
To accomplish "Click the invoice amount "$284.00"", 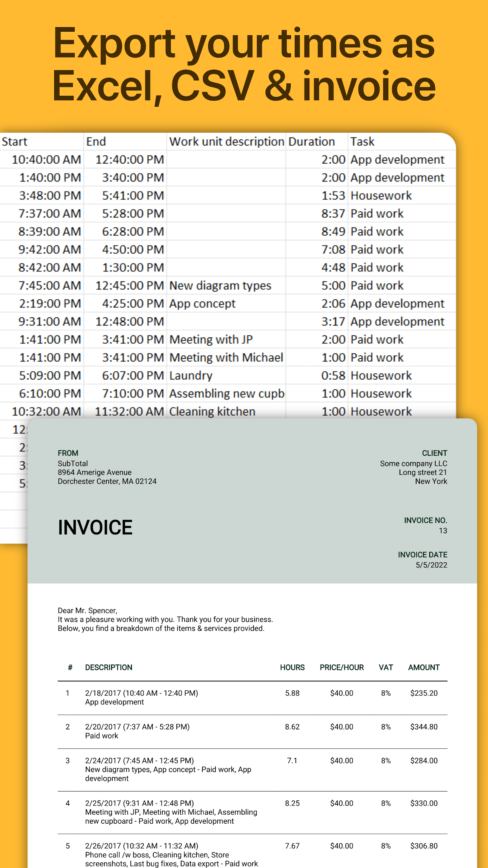I will click(424, 760).
